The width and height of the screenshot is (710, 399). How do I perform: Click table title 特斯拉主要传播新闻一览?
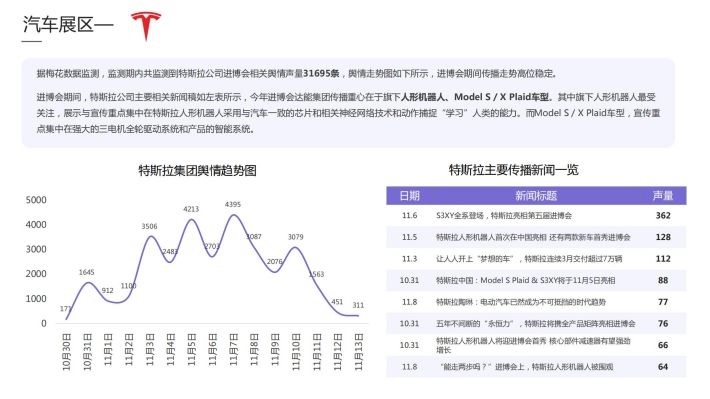[x=513, y=170]
